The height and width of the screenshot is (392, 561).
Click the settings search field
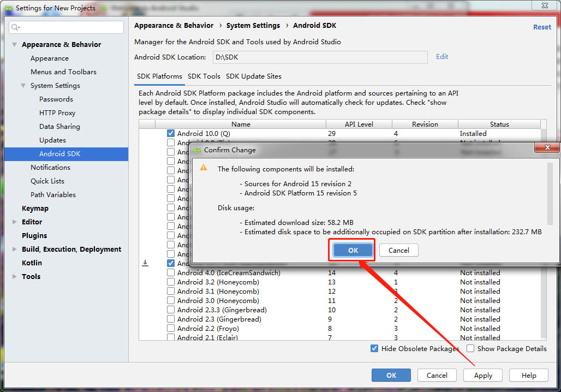pos(66,27)
